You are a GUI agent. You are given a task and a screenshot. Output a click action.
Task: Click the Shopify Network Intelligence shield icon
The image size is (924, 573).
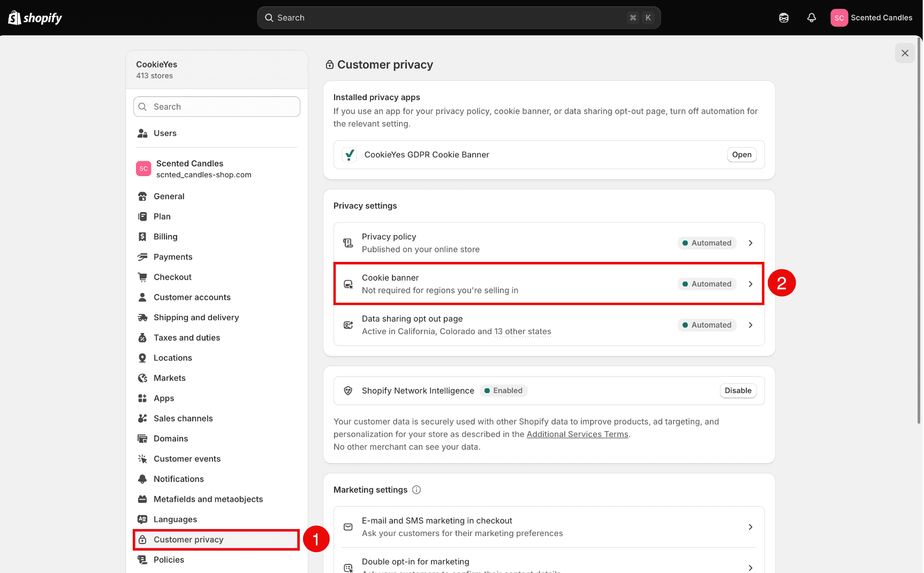pos(348,390)
